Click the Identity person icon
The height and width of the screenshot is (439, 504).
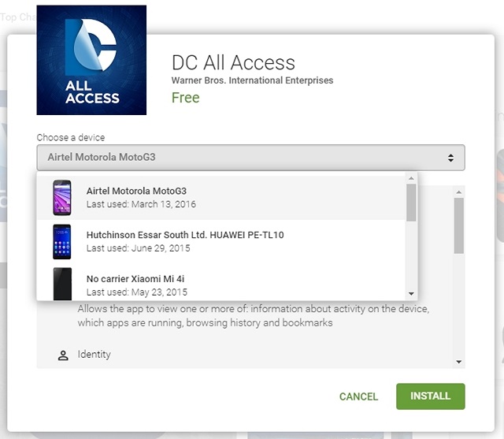[63, 355]
